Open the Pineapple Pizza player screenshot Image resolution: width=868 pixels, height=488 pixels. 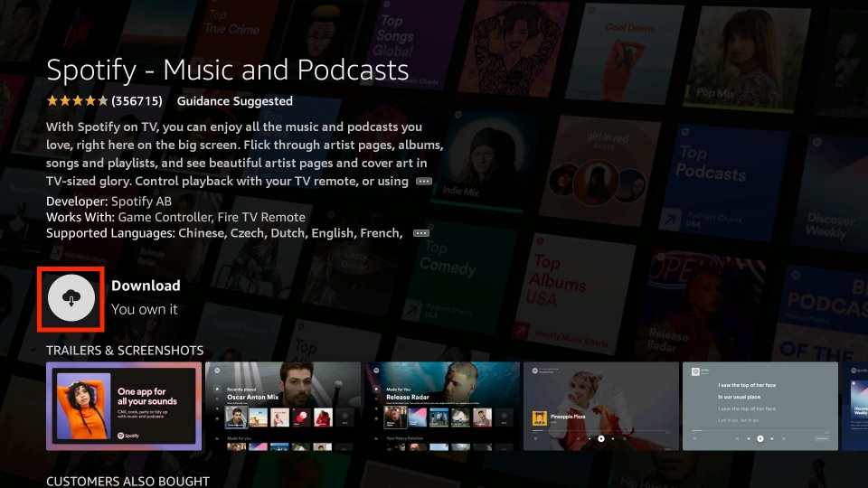pyautogui.click(x=601, y=406)
